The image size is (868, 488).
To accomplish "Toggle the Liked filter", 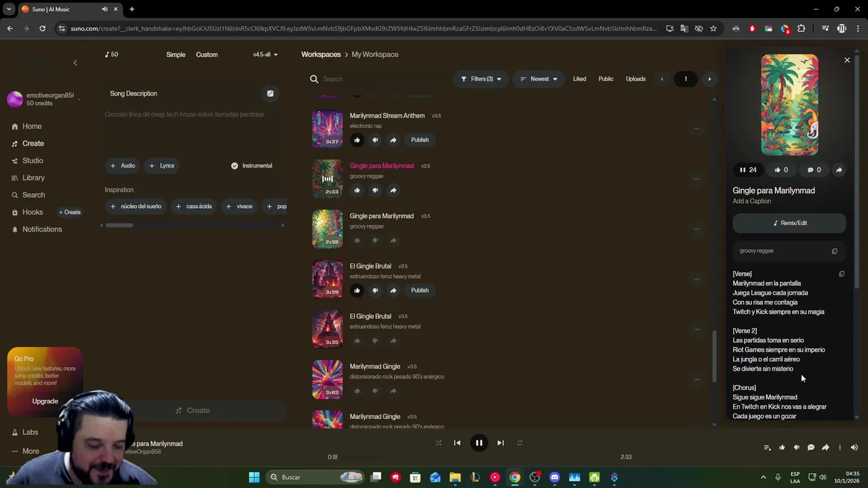I will point(579,79).
